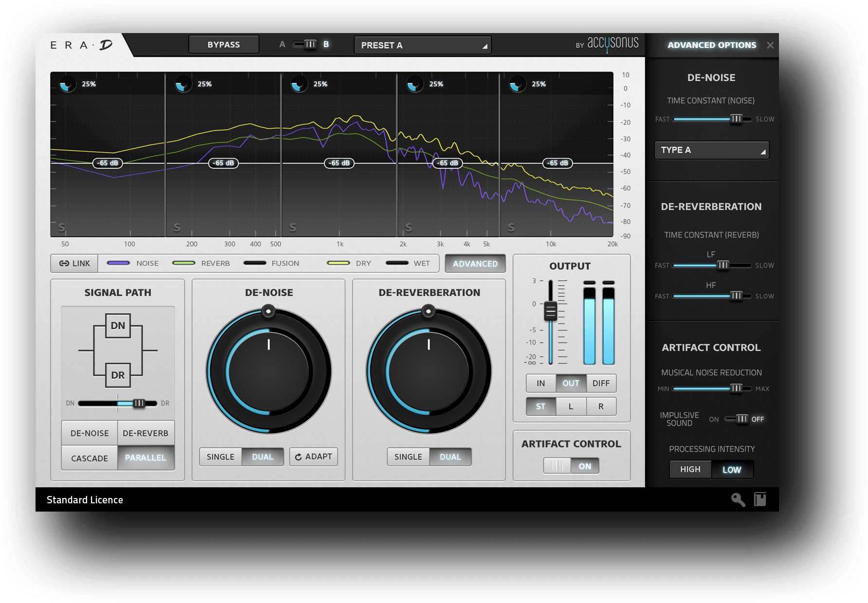Viewport: 868px width, 603px height.
Task: Click the ADVANCED button
Action: (x=475, y=264)
